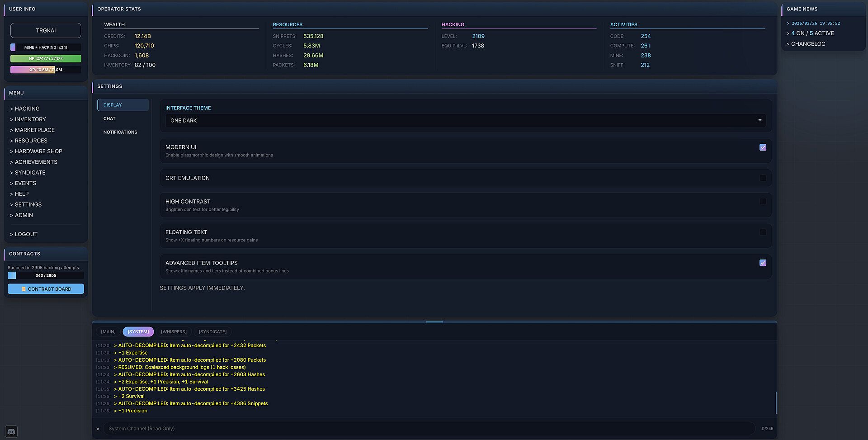The height and width of the screenshot is (440, 868).
Task: Click the System Channel chat input field
Action: [429, 429]
